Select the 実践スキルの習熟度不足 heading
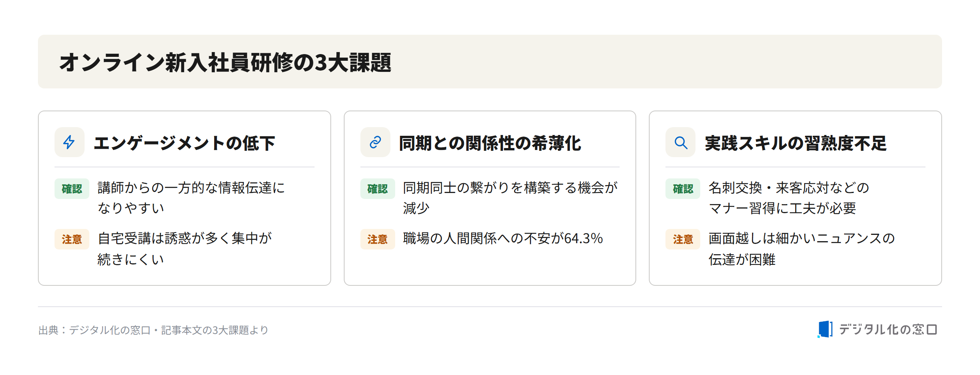 (x=796, y=143)
